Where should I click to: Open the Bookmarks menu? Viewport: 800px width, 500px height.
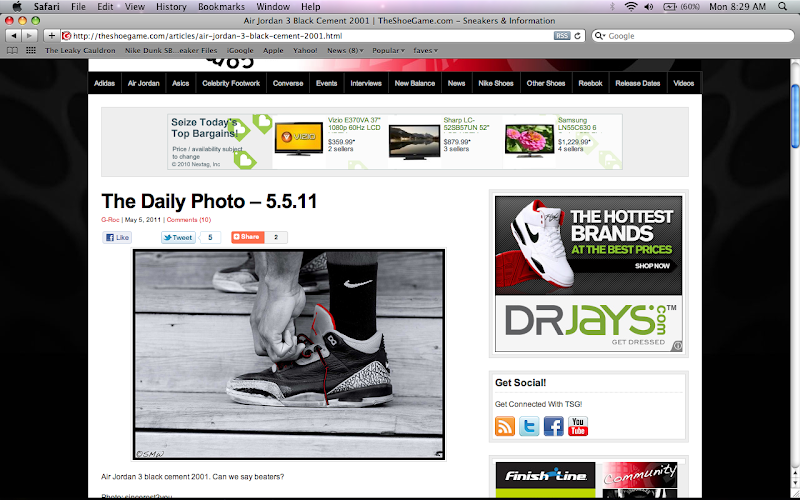pyautogui.click(x=221, y=7)
